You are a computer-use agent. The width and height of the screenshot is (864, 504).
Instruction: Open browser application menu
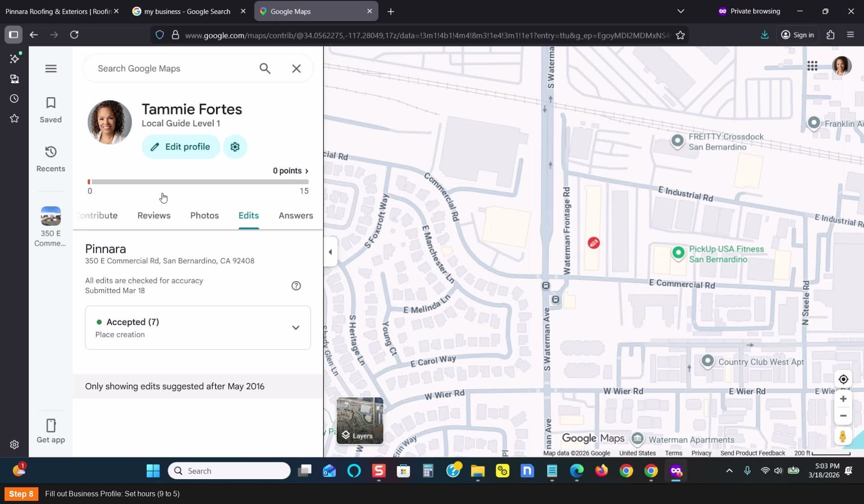850,35
